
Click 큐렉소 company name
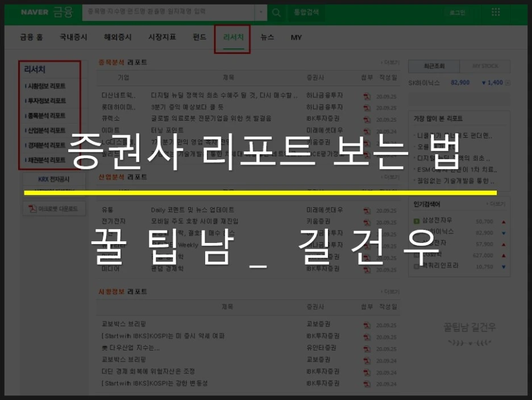click(111, 119)
